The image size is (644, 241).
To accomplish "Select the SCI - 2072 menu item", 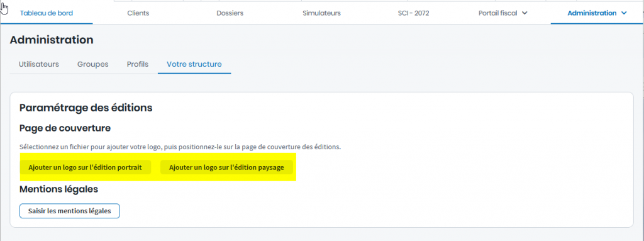I will pyautogui.click(x=414, y=13).
